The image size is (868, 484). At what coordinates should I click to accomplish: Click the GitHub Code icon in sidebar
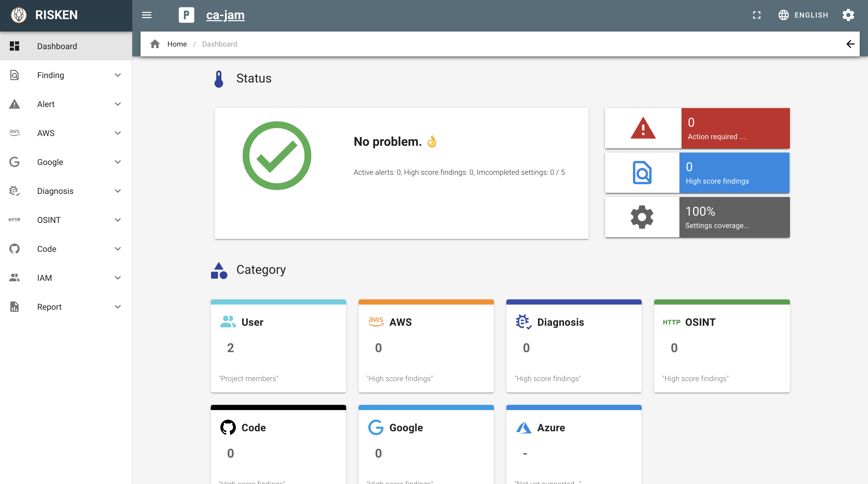pyautogui.click(x=14, y=249)
